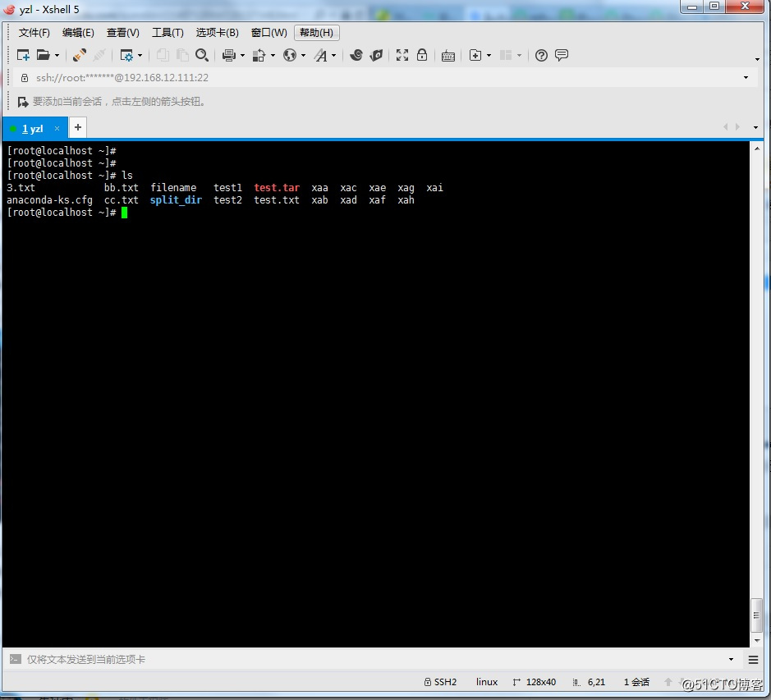Click the split_dir directory name
This screenshot has width=771, height=700.
176,200
